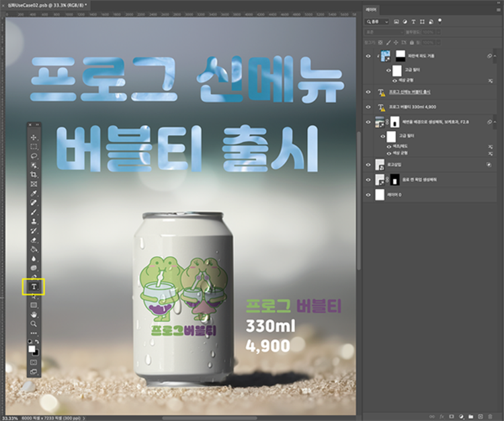
Task: Swap foreground and background colors
Action: 37,342
